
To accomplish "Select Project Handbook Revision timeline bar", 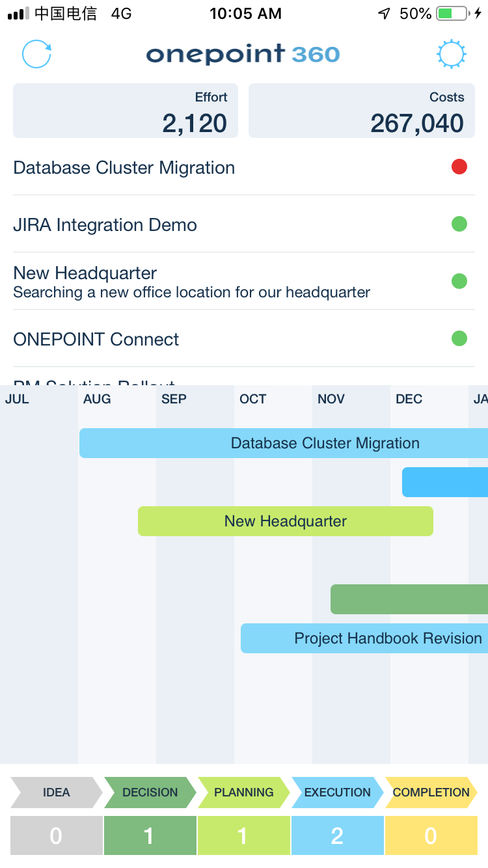I will pos(364,638).
